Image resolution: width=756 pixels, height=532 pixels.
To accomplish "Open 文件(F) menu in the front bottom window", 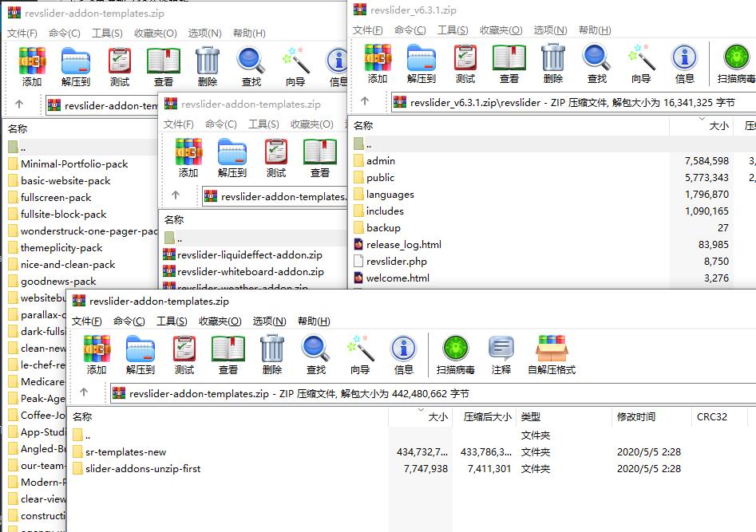I will click(x=87, y=321).
